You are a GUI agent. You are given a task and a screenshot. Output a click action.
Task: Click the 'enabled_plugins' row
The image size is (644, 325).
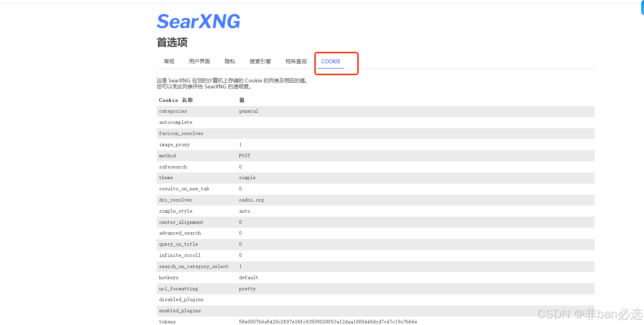376,311
